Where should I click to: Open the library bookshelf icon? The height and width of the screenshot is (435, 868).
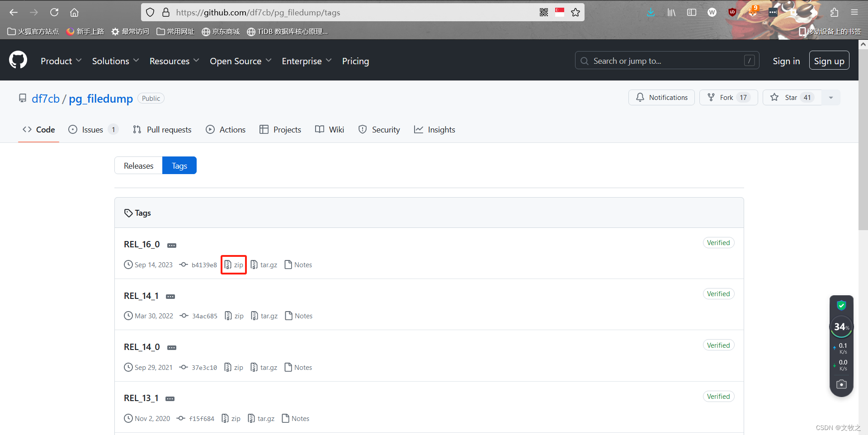pyautogui.click(x=671, y=12)
